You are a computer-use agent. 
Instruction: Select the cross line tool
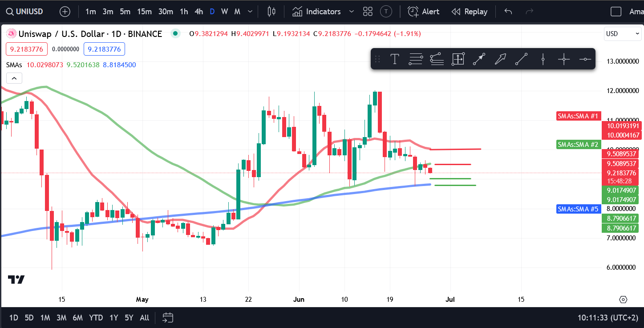coord(564,59)
